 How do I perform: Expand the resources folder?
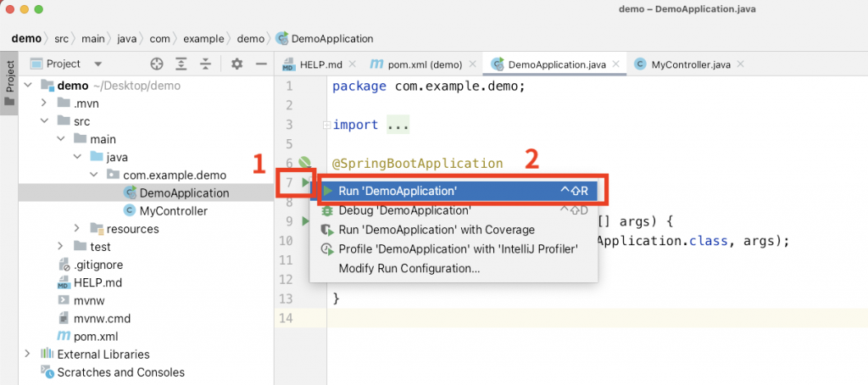coord(77,229)
